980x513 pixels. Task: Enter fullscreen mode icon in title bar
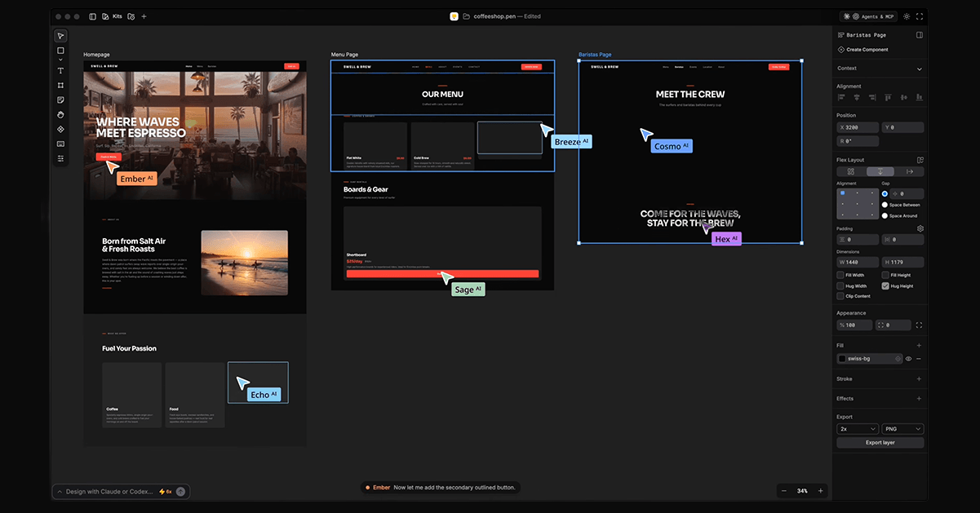pyautogui.click(x=920, y=16)
